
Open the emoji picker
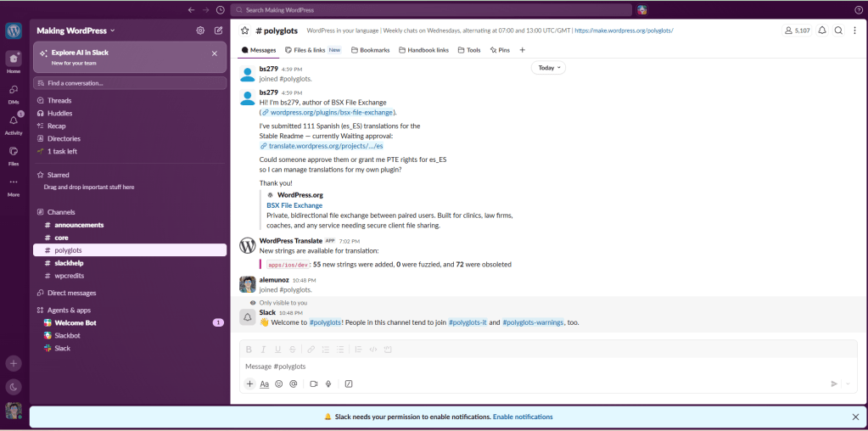pyautogui.click(x=279, y=383)
